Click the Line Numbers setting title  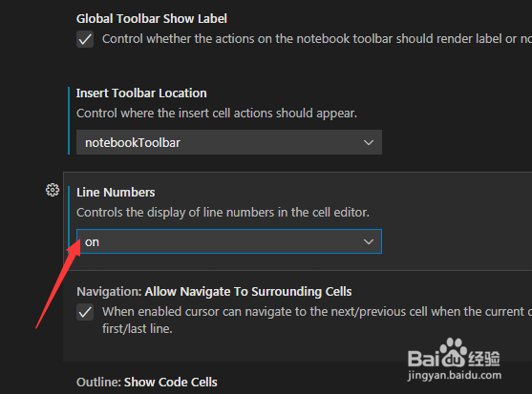coord(116,193)
